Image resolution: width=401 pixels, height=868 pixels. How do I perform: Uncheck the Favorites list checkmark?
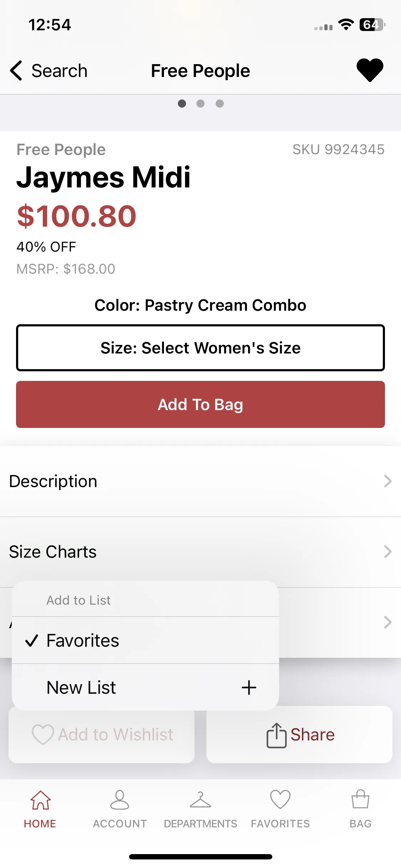(x=31, y=640)
